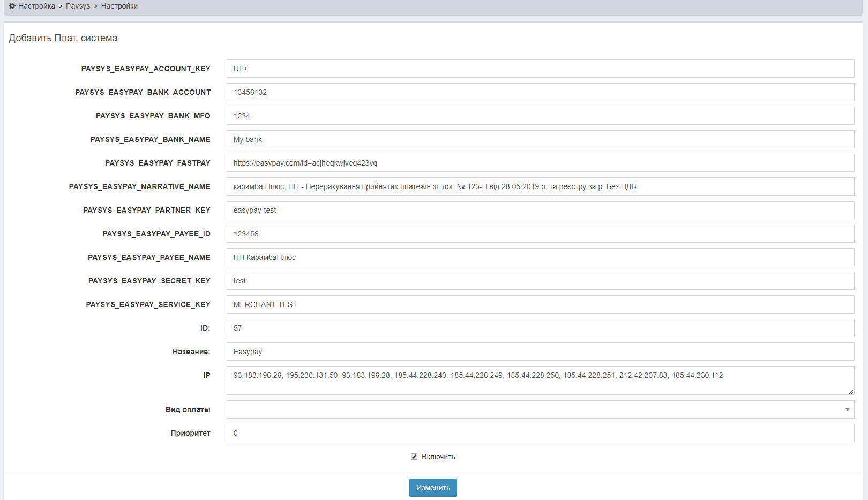The image size is (868, 500).
Task: Click the Вид оплаты label
Action: tap(188, 409)
